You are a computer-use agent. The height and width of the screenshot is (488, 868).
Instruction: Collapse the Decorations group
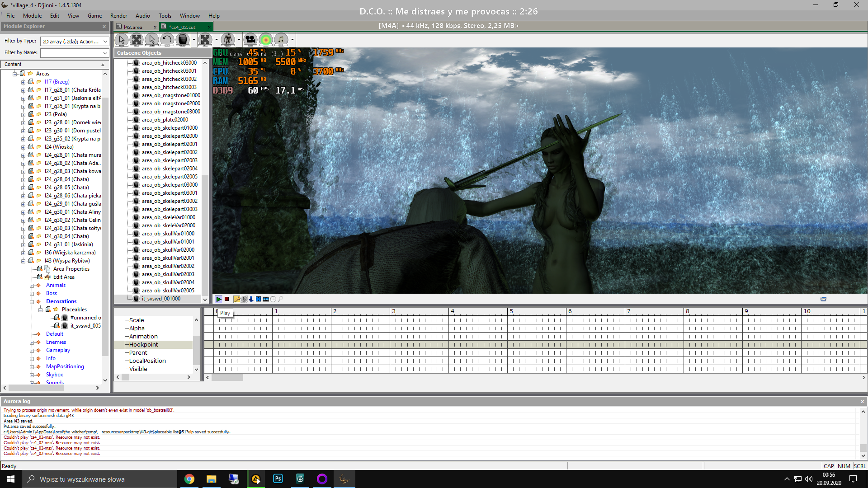point(32,301)
